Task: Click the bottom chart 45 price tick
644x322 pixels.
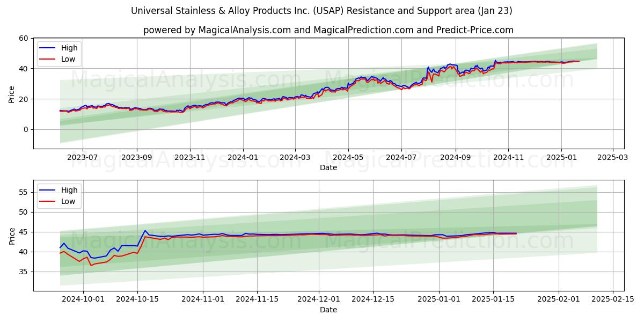Action: [x=25, y=232]
